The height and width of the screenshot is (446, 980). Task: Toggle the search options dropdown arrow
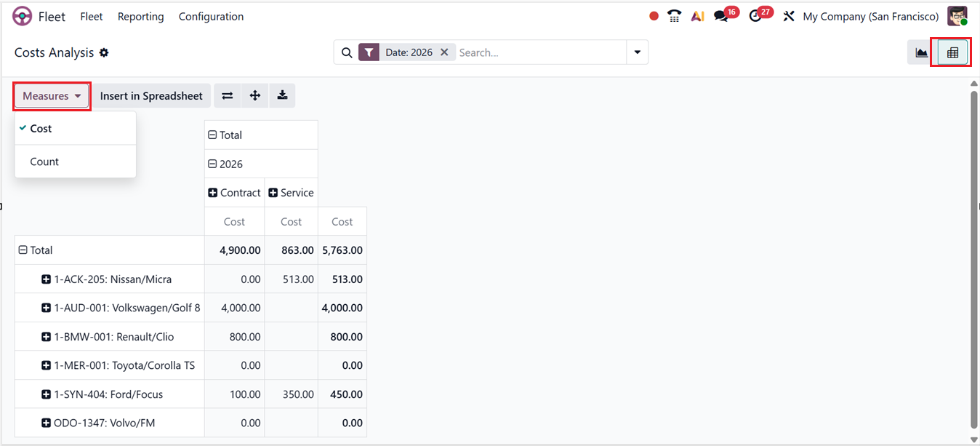pyautogui.click(x=638, y=52)
